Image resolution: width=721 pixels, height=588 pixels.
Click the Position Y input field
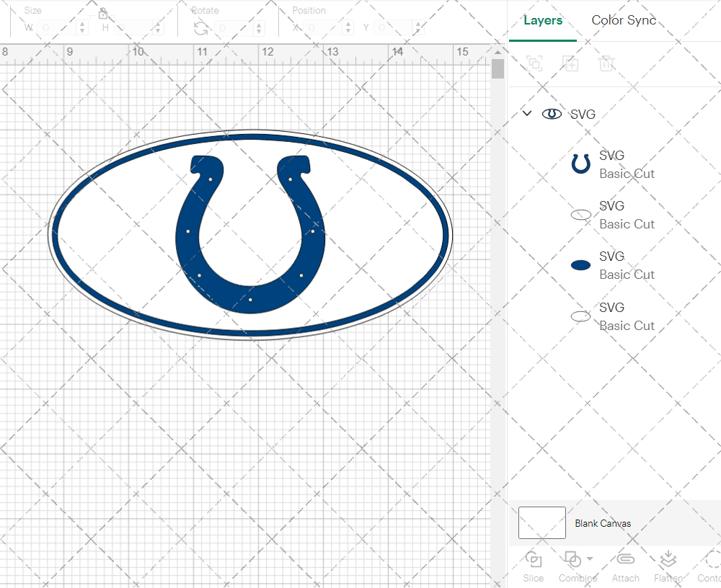[394, 27]
